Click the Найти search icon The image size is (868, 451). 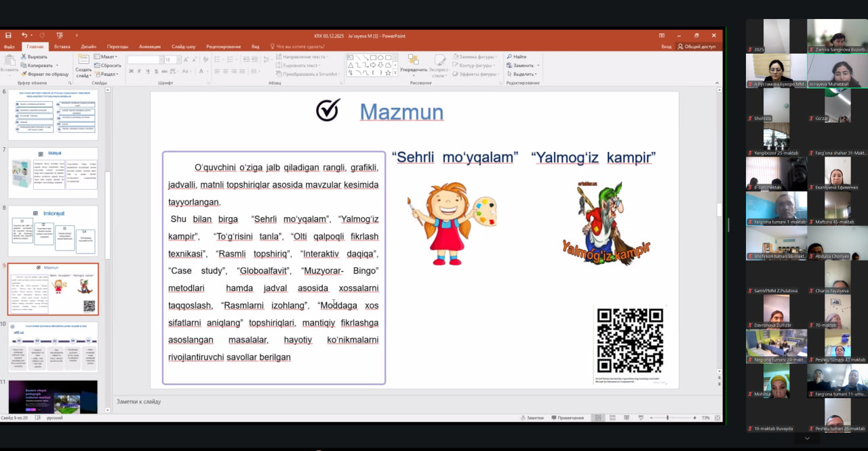[x=509, y=57]
